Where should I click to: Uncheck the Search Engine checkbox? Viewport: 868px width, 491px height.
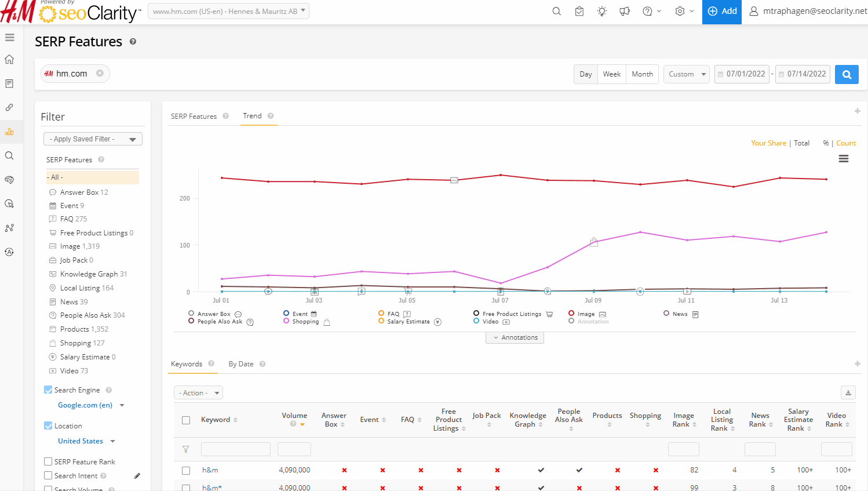[x=48, y=390]
